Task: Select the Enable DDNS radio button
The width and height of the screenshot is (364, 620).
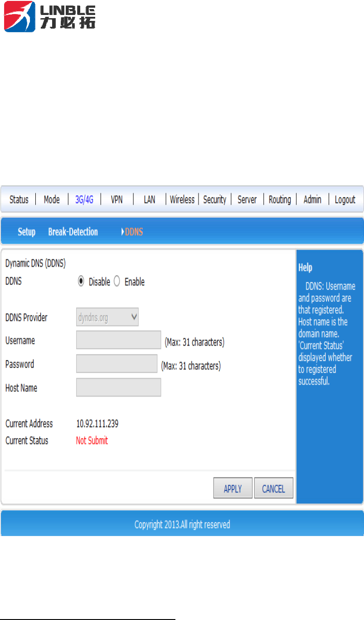Action: [x=117, y=281]
